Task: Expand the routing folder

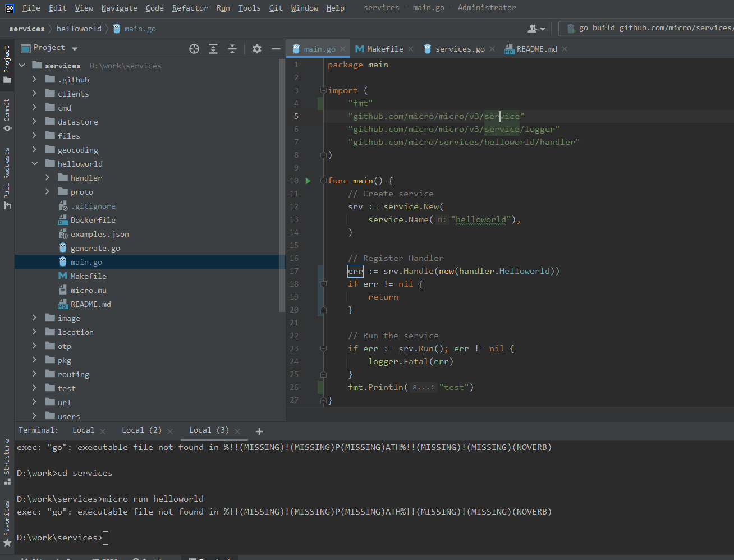Action: 35,374
